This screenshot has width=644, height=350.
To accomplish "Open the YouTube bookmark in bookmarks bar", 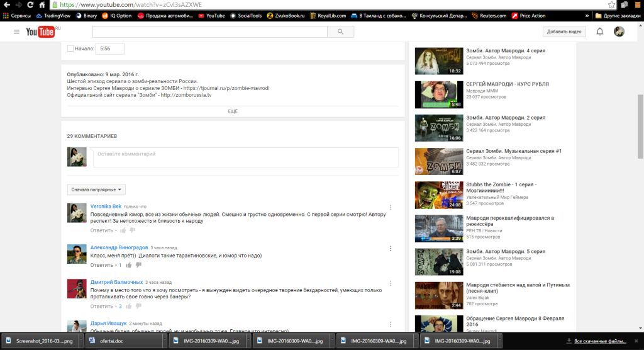I will coord(211,16).
